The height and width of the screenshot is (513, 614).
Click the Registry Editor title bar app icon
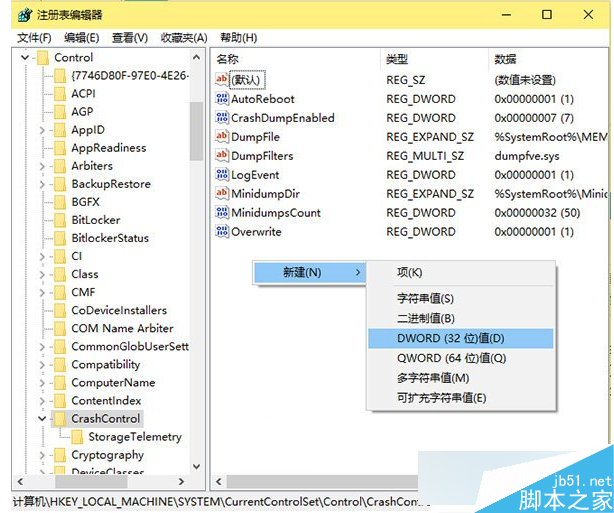pyautogui.click(x=25, y=15)
